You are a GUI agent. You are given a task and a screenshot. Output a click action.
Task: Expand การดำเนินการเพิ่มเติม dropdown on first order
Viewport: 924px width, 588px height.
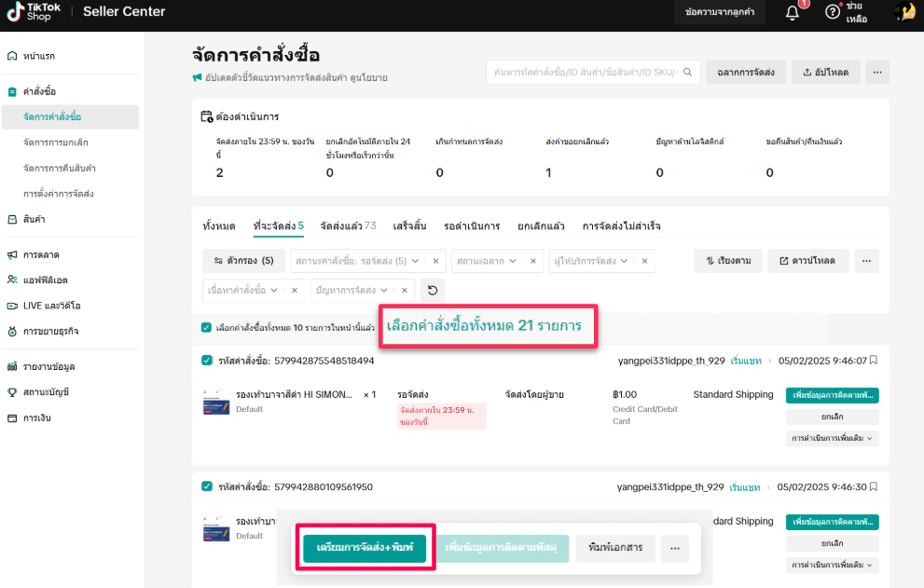pos(833,437)
